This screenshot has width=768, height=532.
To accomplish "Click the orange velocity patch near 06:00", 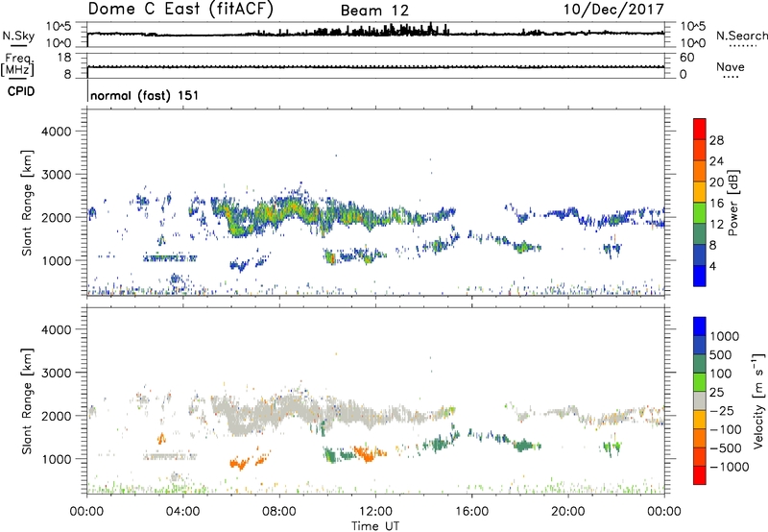I will (239, 463).
